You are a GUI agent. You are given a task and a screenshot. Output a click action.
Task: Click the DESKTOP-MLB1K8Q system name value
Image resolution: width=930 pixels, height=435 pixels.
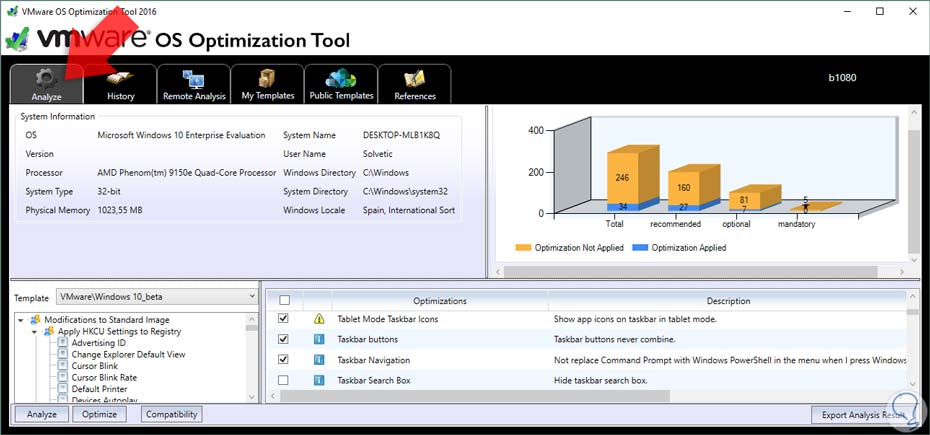pyautogui.click(x=402, y=135)
